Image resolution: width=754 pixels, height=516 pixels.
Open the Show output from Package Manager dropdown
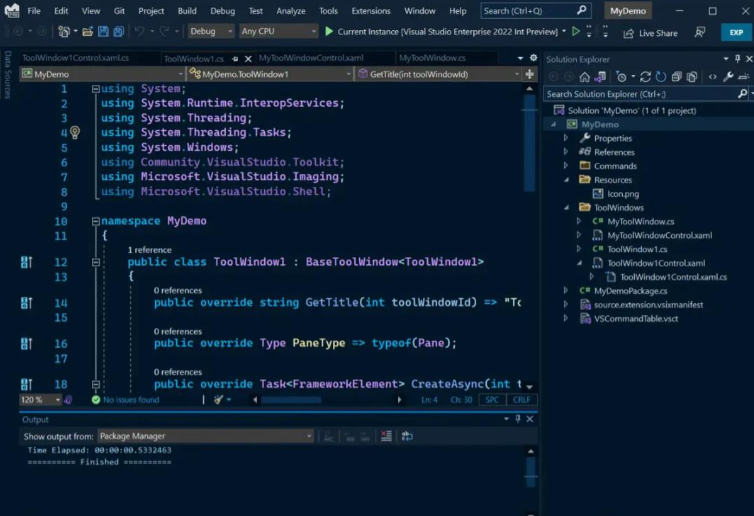pyautogui.click(x=205, y=436)
